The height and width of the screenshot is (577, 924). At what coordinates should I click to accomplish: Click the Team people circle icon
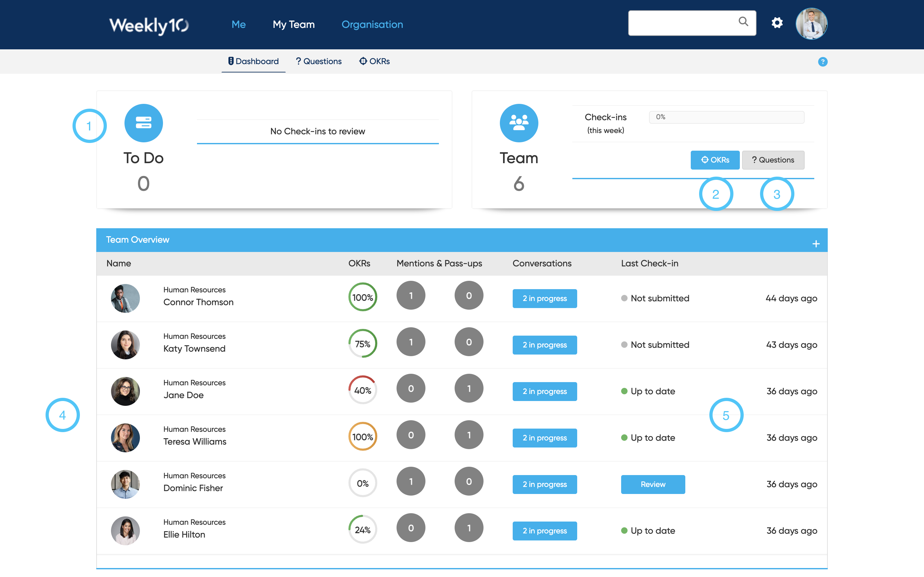tap(518, 123)
